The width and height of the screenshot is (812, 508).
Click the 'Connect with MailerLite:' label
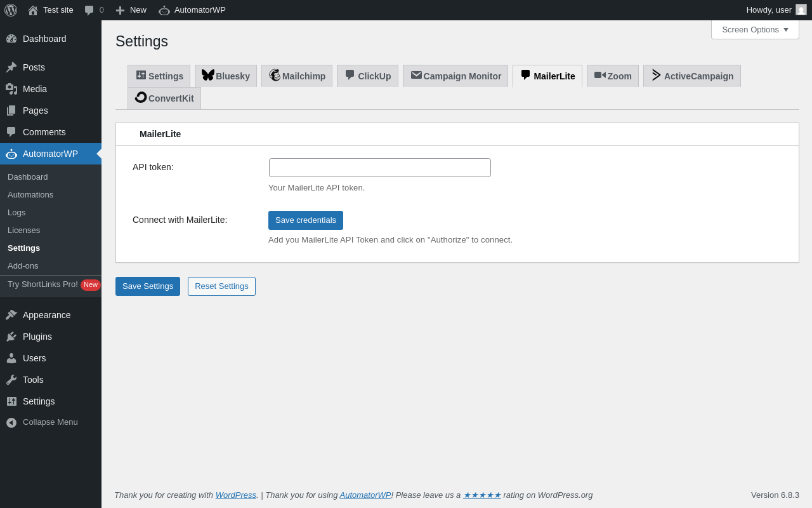[180, 220]
